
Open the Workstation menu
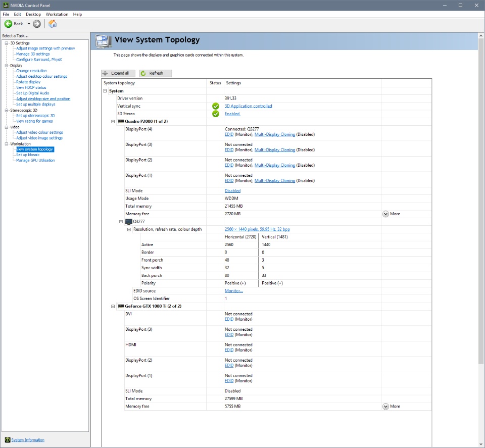coord(57,14)
